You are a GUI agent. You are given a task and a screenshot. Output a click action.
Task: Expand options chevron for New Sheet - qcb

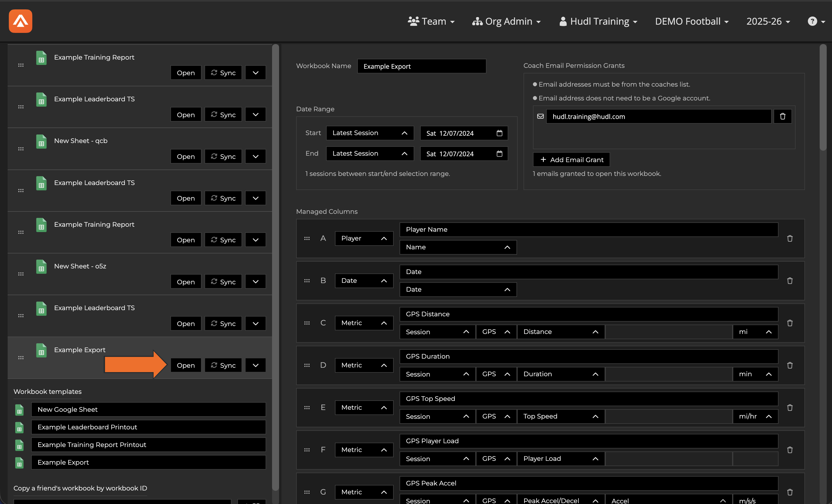click(x=256, y=156)
